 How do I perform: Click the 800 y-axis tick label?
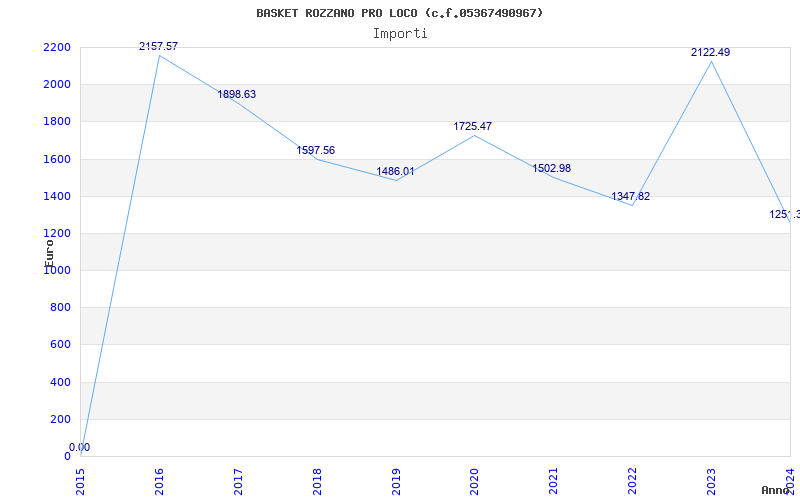click(60, 308)
